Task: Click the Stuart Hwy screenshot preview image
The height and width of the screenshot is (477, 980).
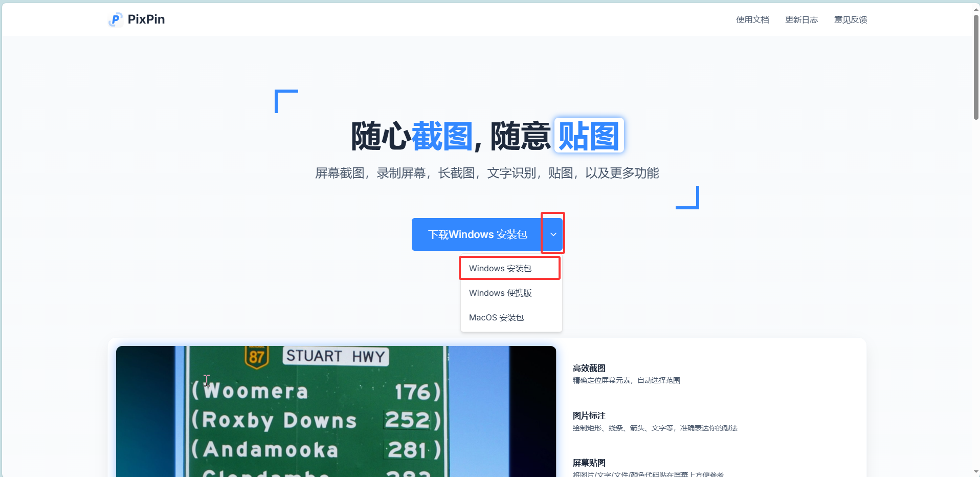Action: (x=336, y=409)
